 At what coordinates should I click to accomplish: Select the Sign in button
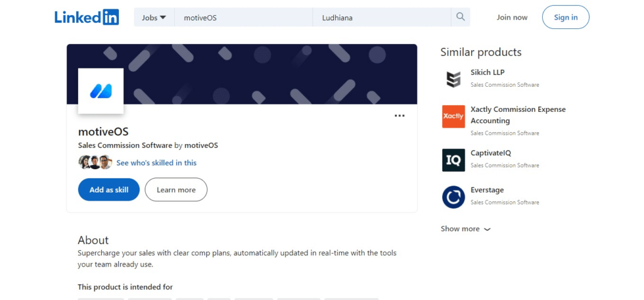tap(565, 17)
